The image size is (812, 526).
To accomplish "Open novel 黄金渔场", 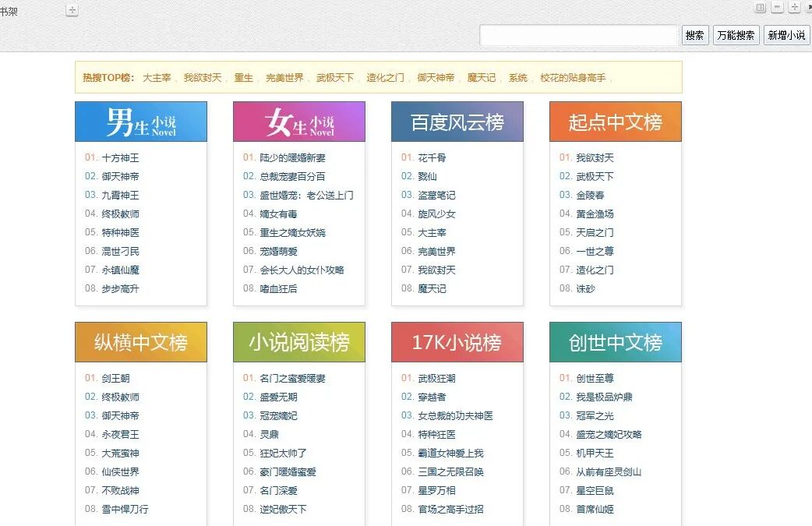I will click(595, 214).
